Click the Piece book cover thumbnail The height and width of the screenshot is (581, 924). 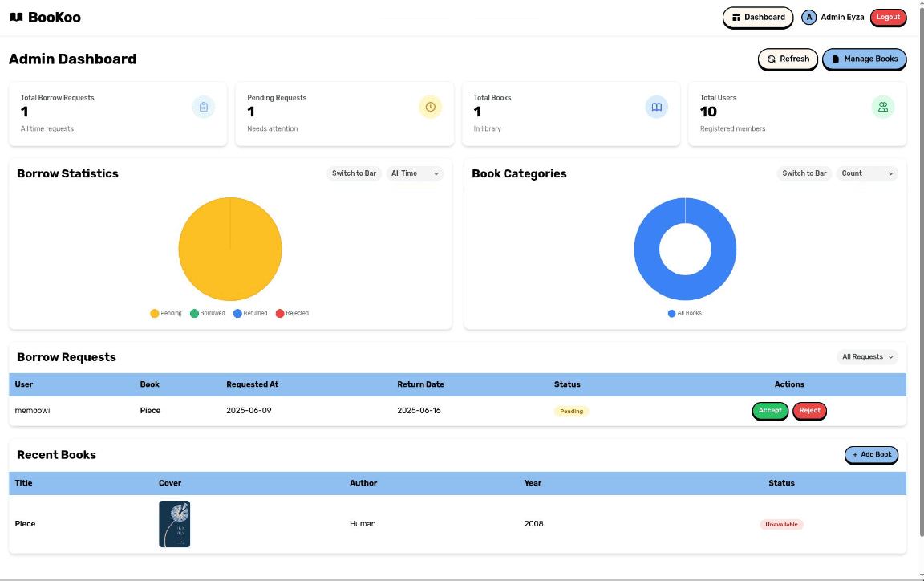(174, 524)
